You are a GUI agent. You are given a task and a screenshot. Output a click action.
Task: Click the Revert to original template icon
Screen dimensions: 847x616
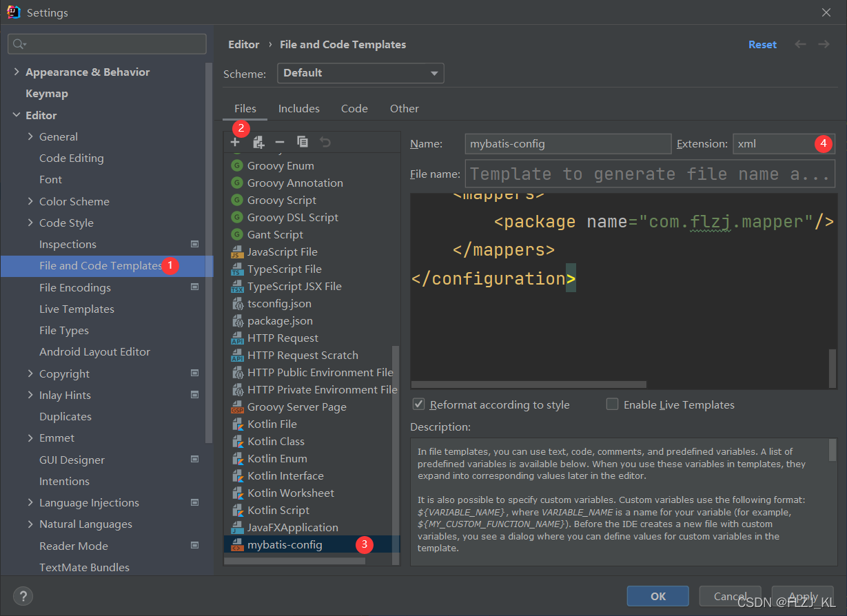(325, 142)
